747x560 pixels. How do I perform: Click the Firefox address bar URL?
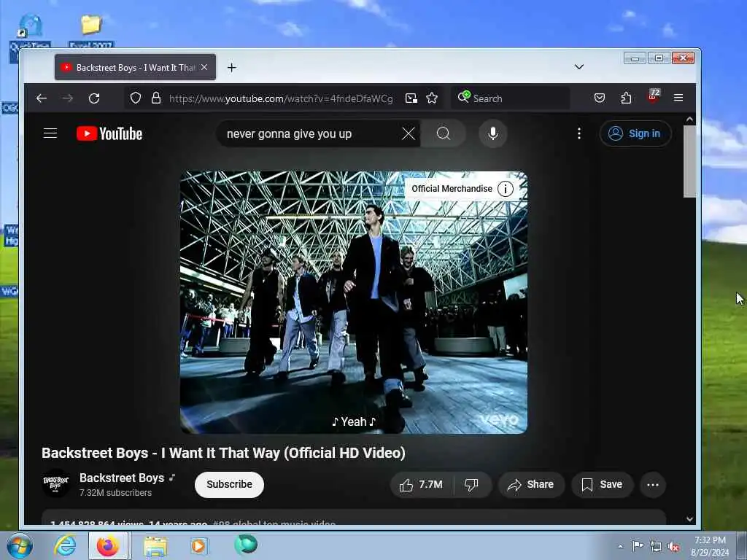(x=281, y=98)
